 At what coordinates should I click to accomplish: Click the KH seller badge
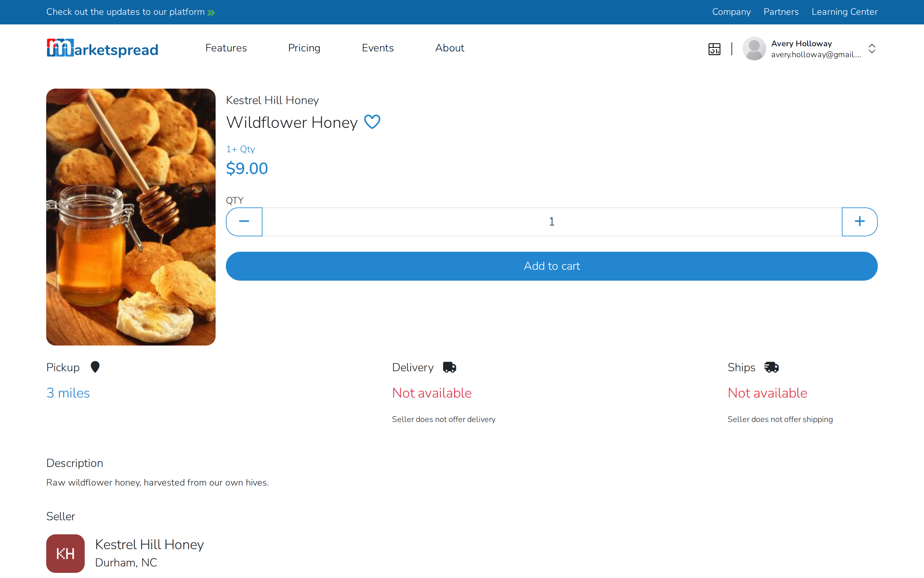click(65, 553)
